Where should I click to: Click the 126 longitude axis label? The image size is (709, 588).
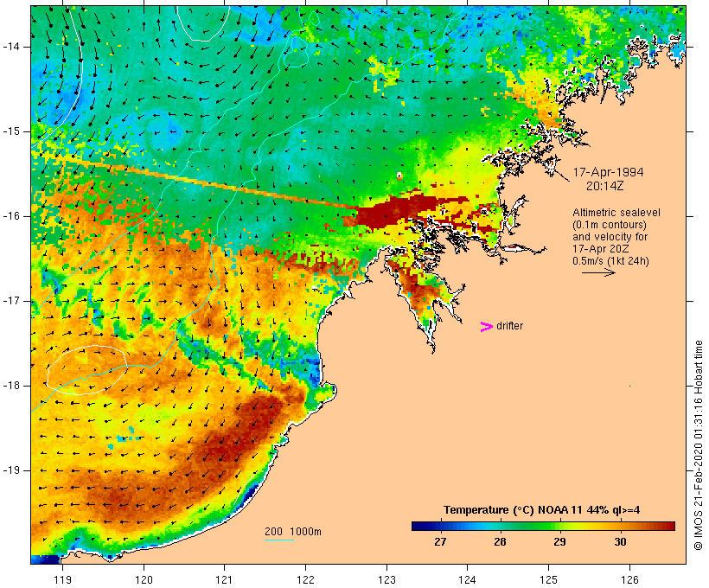(629, 580)
